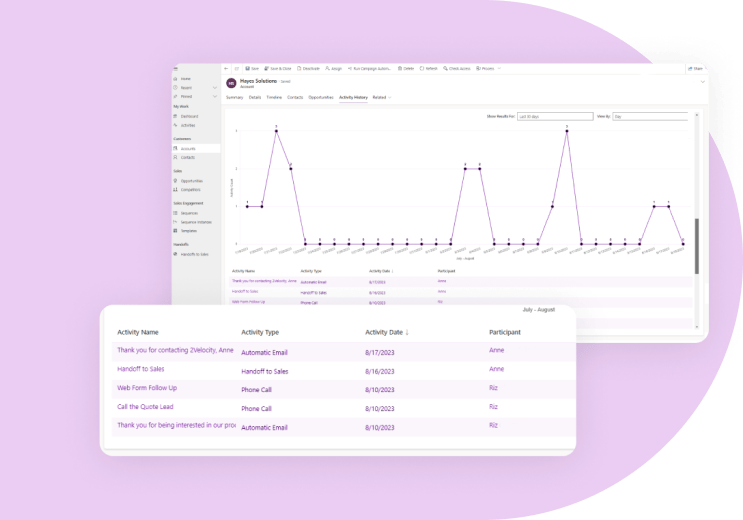Open Sequences under Sales Engagement
Viewport: 743px width, 520px height.
(x=189, y=213)
